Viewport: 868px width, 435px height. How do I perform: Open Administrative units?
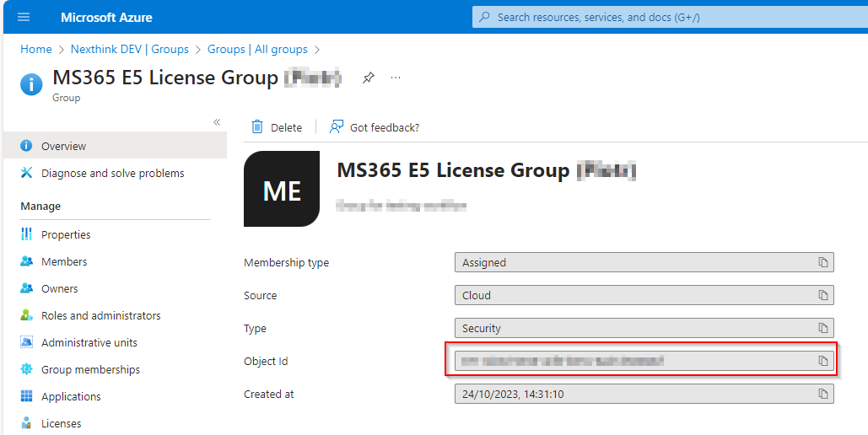click(x=89, y=342)
